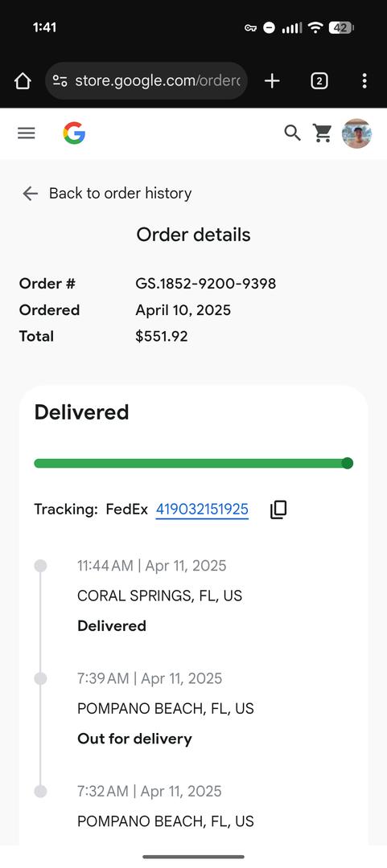Select the Coral Springs Delivered timeline marker
Viewport: 387px width, 868px height.
pyautogui.click(x=40, y=566)
